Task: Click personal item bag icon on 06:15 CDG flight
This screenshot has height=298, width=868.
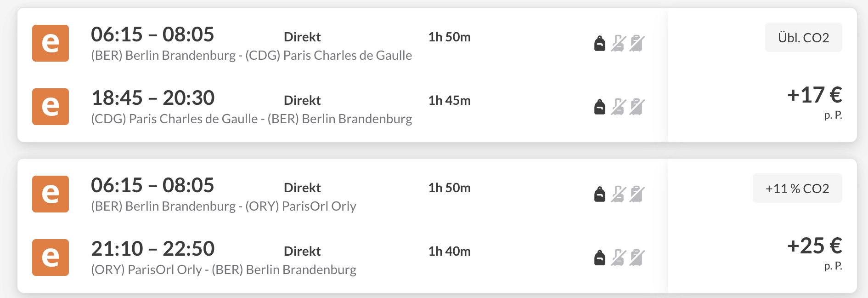Action: 600,43
